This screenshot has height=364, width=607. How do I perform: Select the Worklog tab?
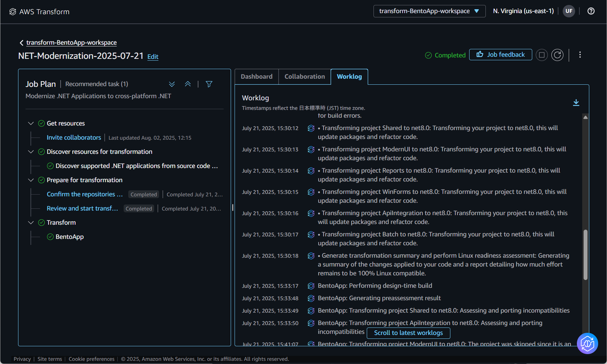349,77
